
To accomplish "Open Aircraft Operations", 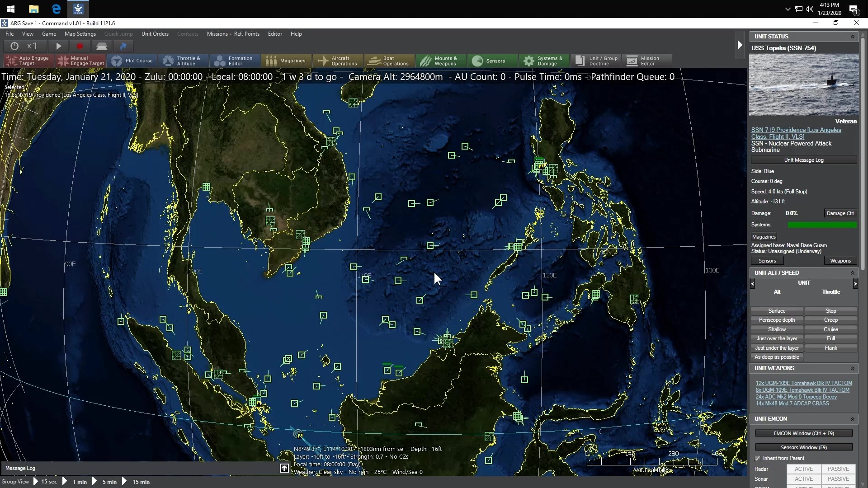I will click(x=338, y=61).
